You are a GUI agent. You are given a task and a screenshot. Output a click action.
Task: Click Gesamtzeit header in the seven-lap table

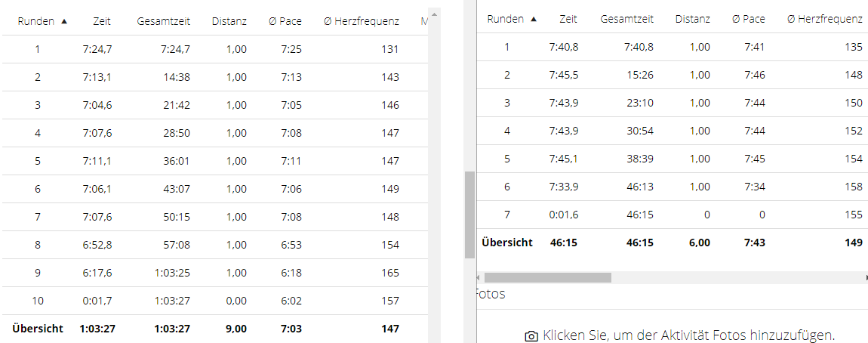(626, 19)
